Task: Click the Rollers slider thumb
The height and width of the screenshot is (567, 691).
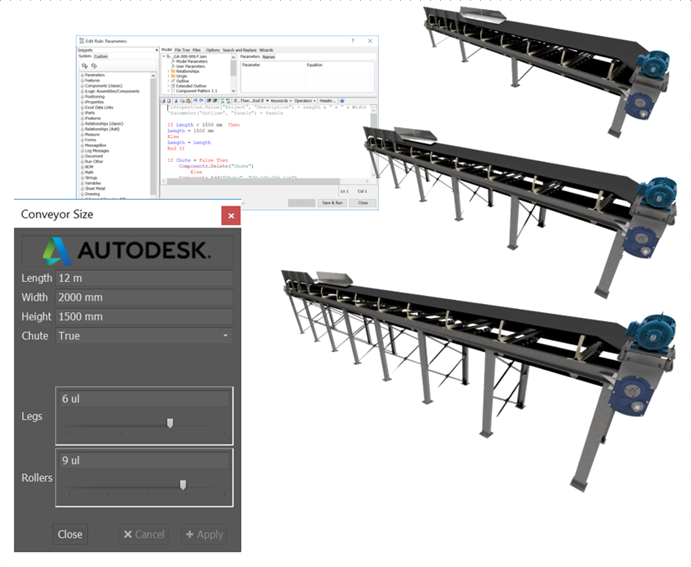Action: (x=183, y=485)
